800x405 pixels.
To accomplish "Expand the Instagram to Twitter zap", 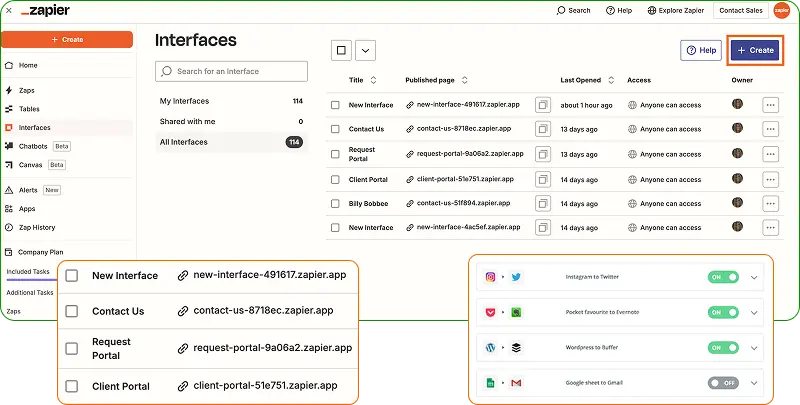I will click(754, 277).
